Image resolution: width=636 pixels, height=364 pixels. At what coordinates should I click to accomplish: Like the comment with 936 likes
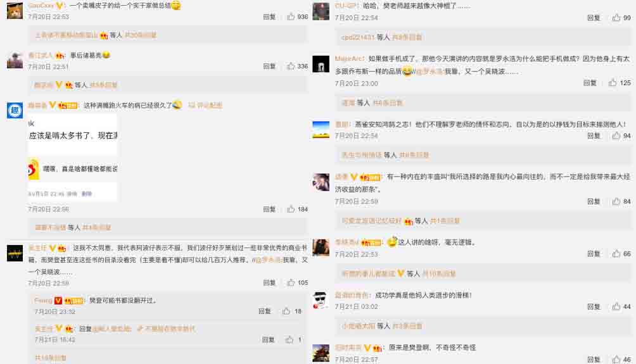click(x=291, y=16)
